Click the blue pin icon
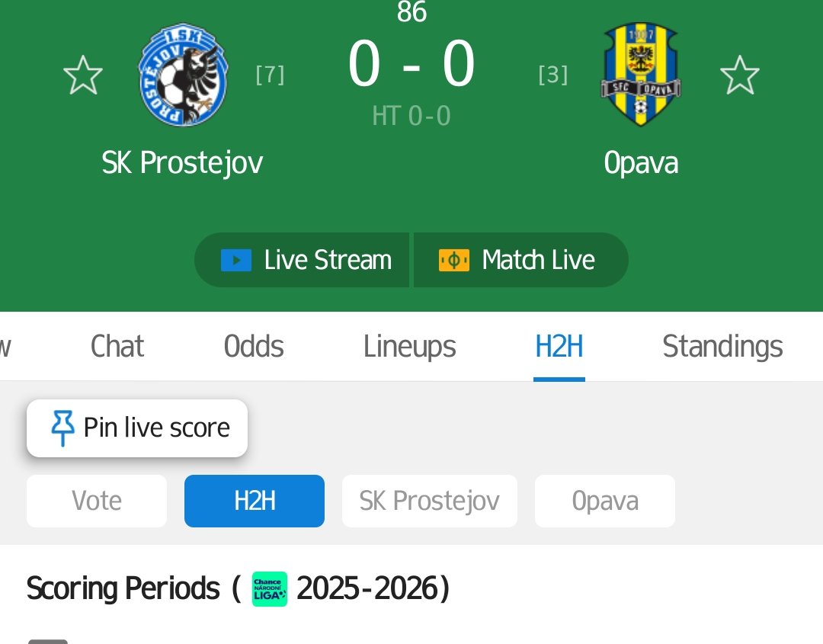Screen dimensions: 823x644 tap(62, 428)
